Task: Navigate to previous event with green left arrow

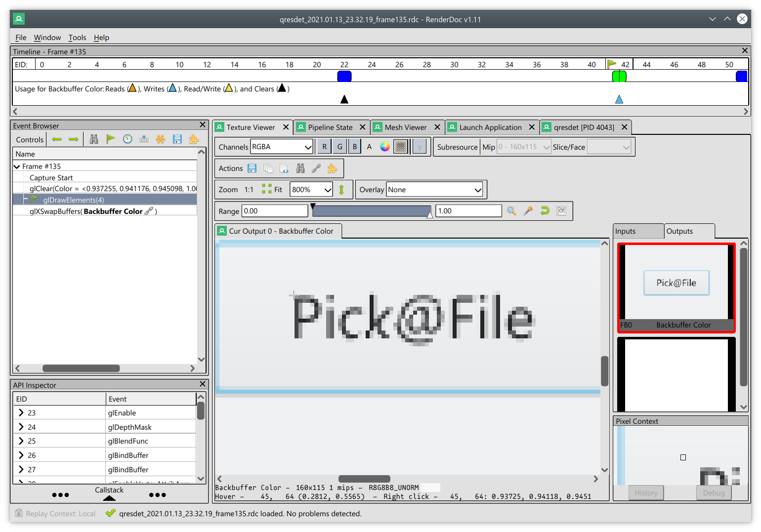Action: (x=56, y=139)
